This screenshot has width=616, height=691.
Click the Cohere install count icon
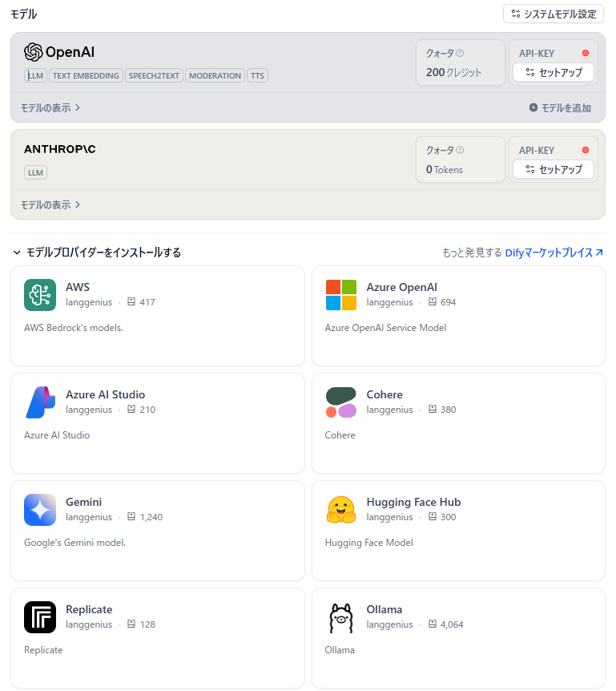click(x=433, y=409)
